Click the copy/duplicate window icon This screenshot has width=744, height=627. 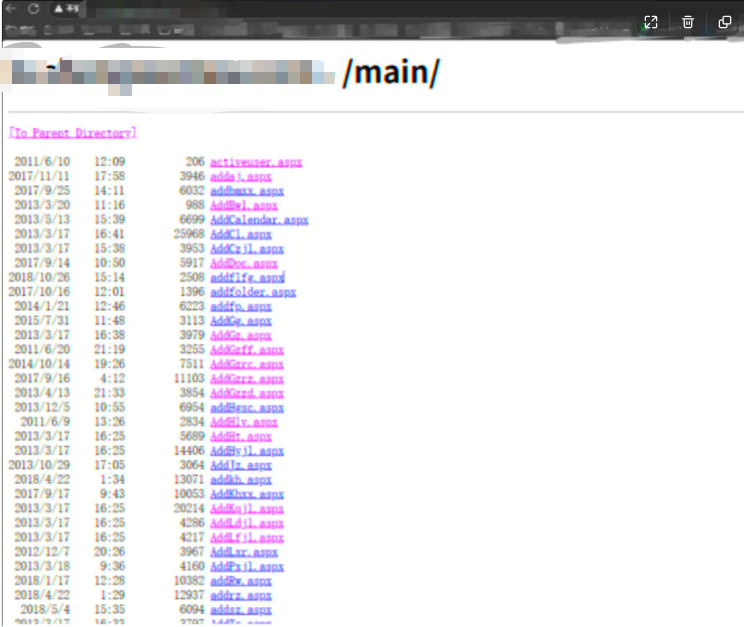(725, 22)
